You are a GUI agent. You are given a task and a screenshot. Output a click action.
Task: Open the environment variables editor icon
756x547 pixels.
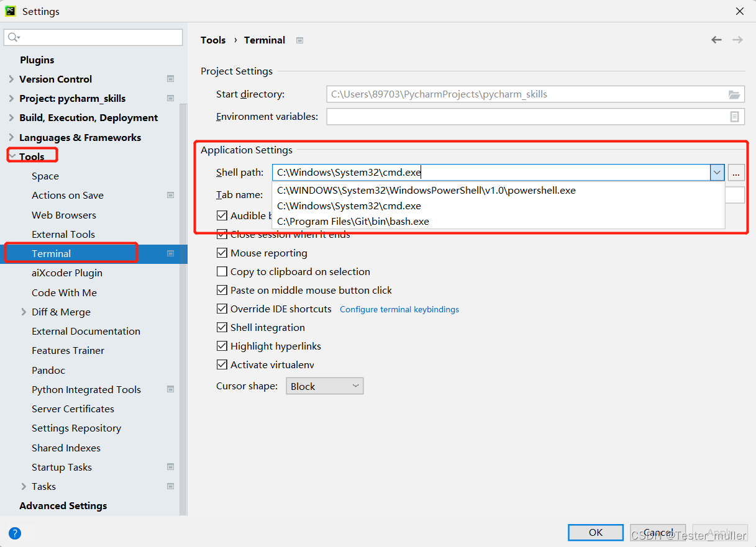coord(734,117)
